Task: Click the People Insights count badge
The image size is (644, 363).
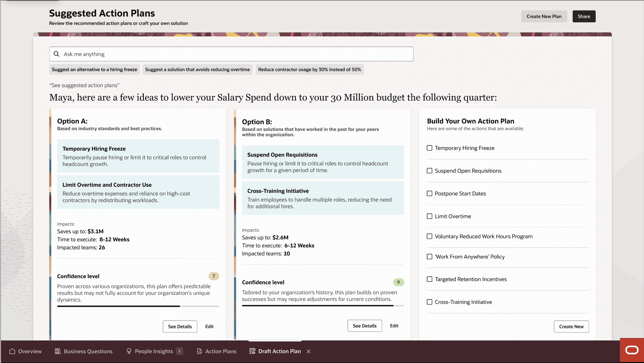Action: point(179,351)
